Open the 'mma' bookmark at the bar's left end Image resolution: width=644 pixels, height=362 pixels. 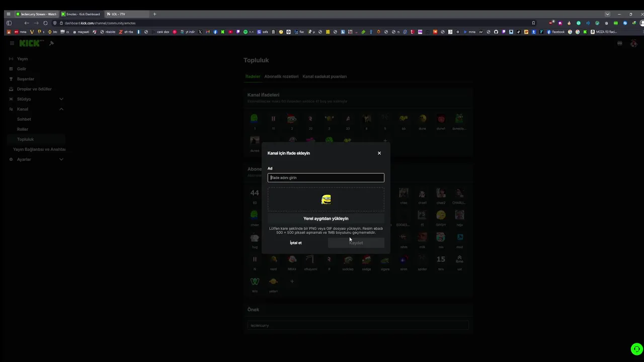point(20,32)
